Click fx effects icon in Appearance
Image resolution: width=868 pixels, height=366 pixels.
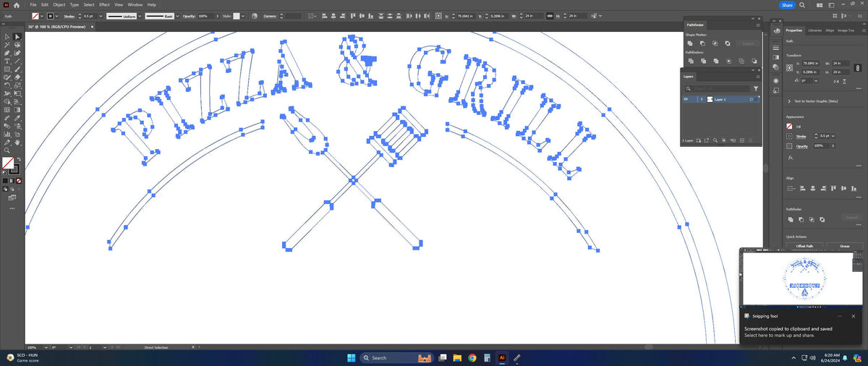point(791,158)
